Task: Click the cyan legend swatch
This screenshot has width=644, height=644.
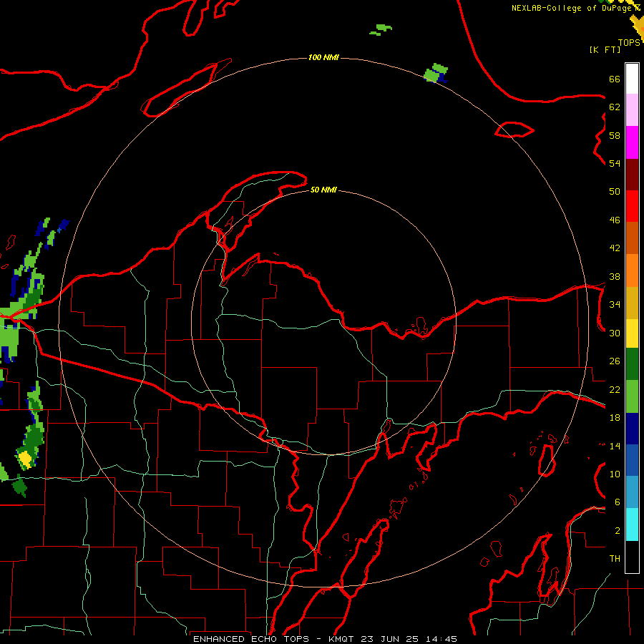Action: 632,525
